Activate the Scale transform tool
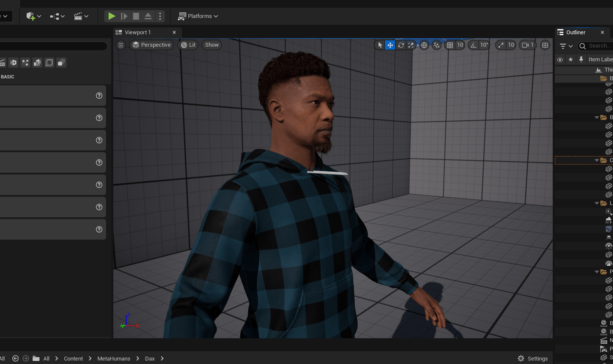 (x=411, y=45)
